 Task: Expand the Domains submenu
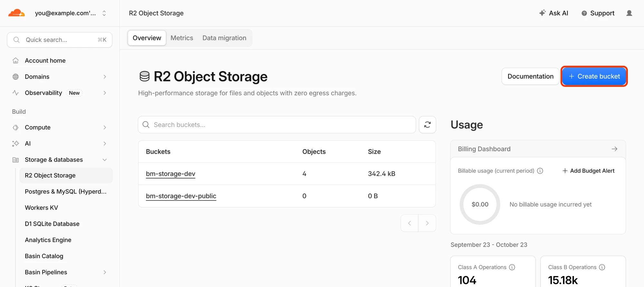click(105, 77)
